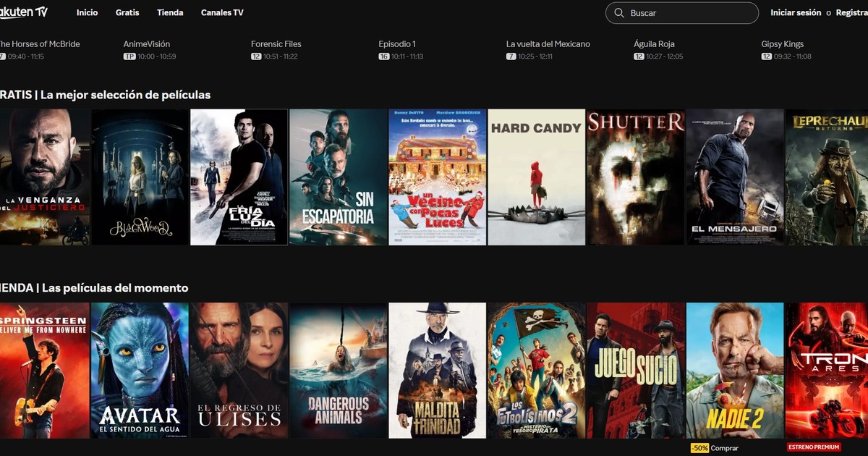868x456 pixels.
Task: Open Canales TV in navigation
Action: [222, 13]
